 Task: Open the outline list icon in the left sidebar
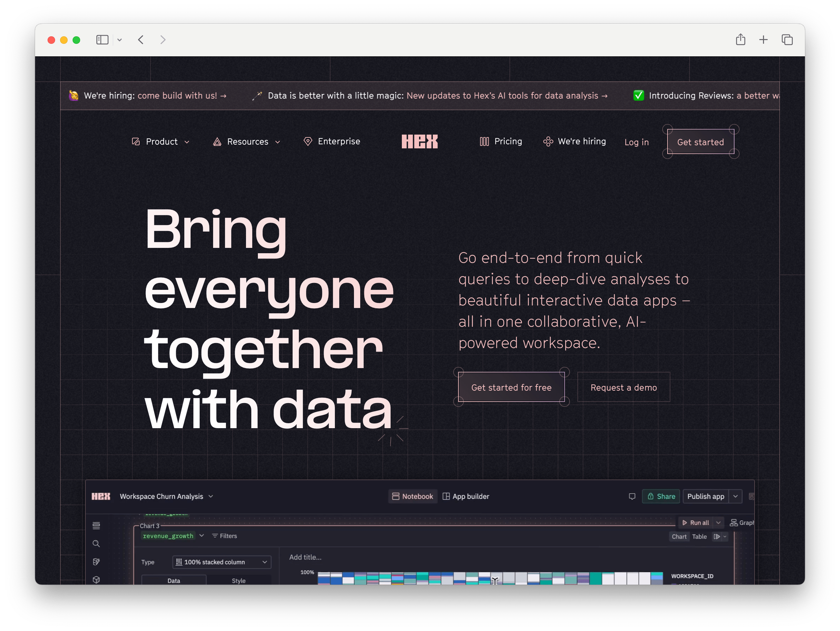pos(96,526)
